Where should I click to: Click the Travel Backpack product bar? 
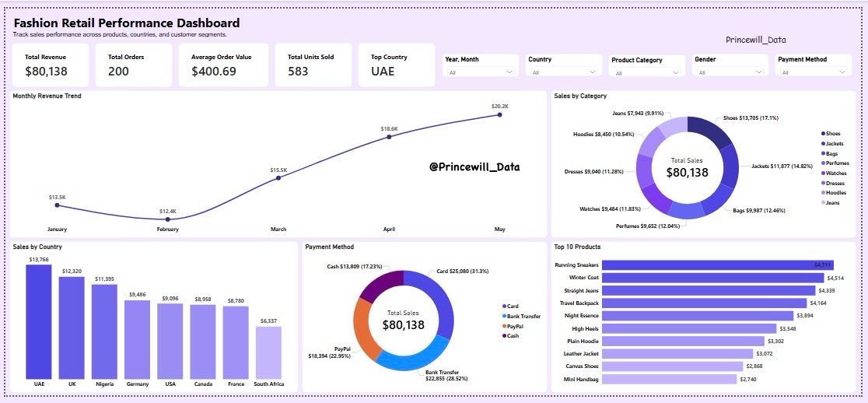(704, 303)
